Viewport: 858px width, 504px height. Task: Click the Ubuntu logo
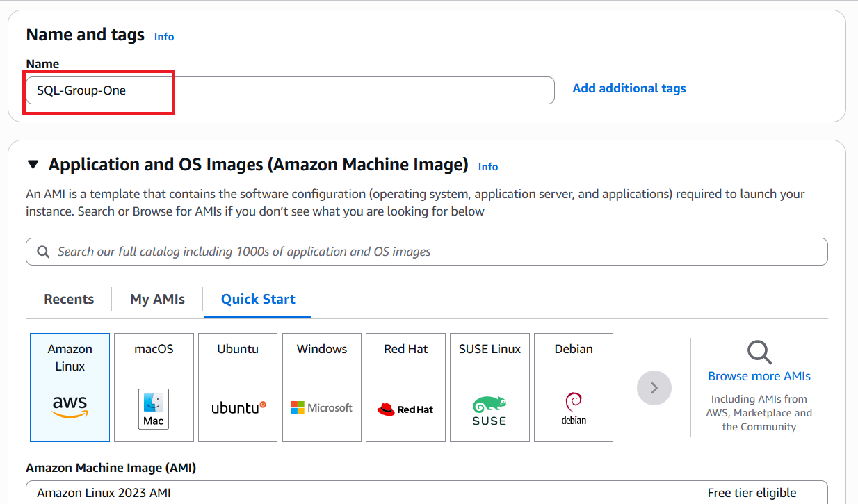point(236,407)
